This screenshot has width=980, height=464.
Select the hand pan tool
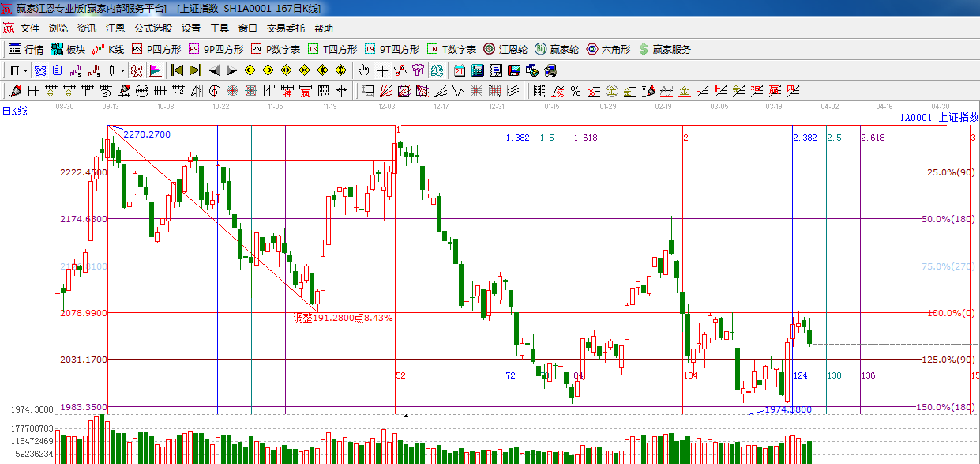363,70
